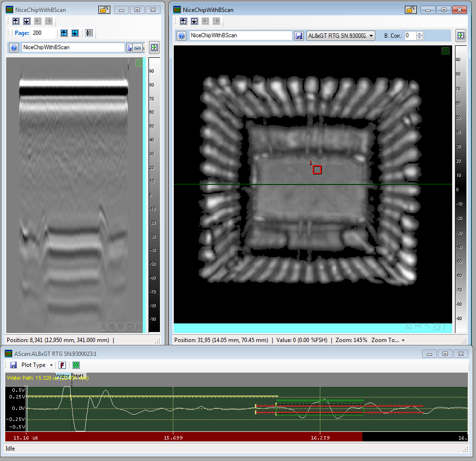
Task: Open the Plot Type dropdown
Action: pos(37,365)
